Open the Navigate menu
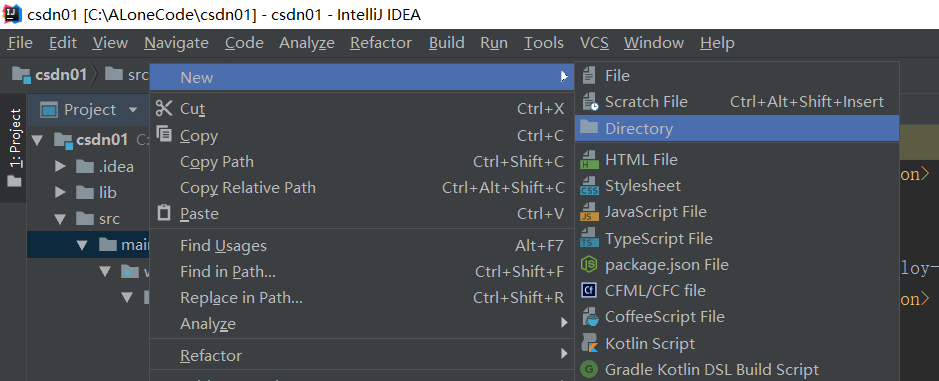The height and width of the screenshot is (381, 939). click(x=177, y=43)
